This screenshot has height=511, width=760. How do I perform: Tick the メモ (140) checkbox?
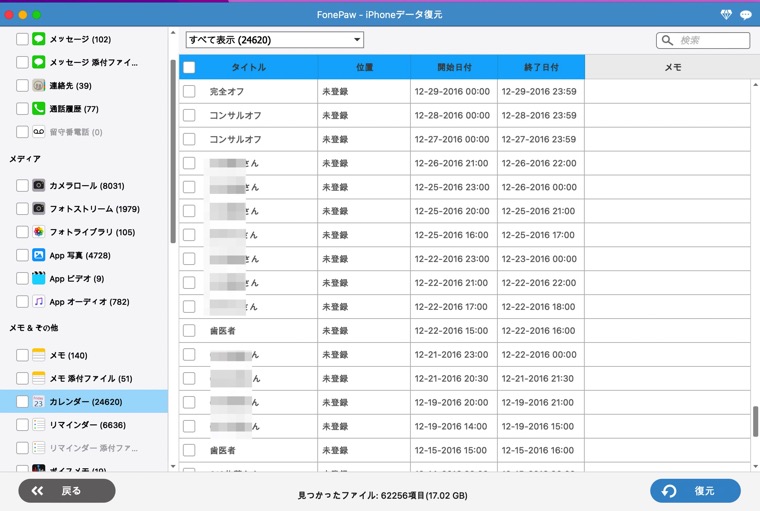22,355
